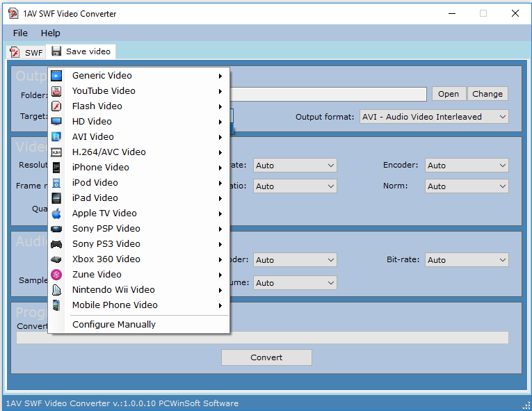The width and height of the screenshot is (532, 411).
Task: Select Zune Video menu entry
Action: pos(139,275)
